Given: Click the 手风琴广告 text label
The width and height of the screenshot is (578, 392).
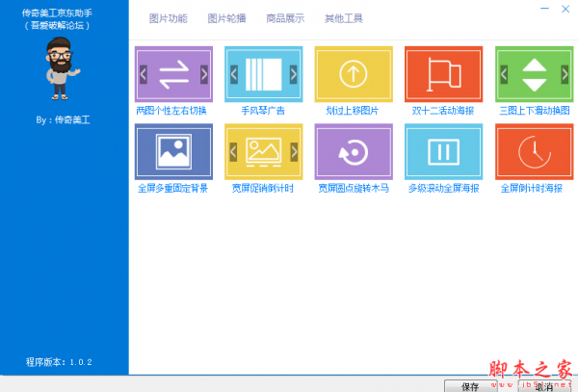Looking at the screenshot, I should (x=263, y=111).
